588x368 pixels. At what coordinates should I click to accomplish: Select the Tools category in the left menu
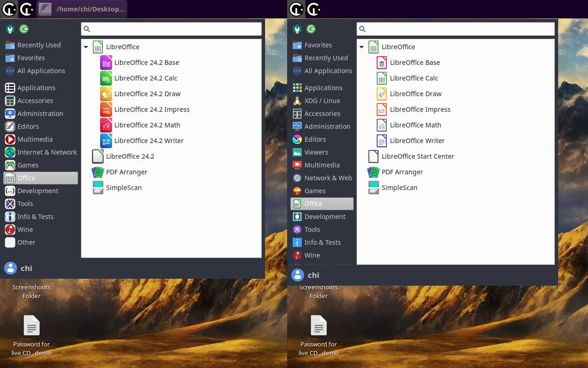tap(41, 204)
